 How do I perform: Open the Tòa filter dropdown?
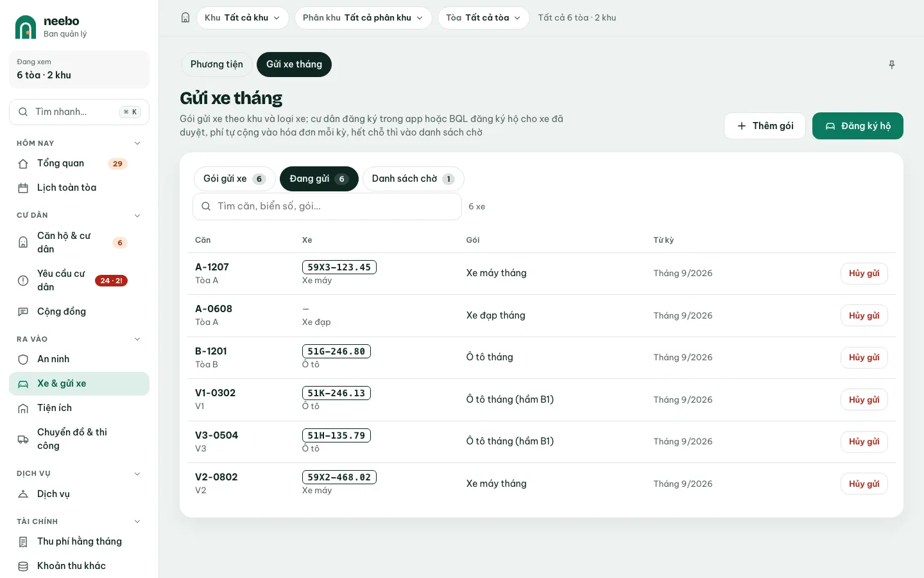484,18
